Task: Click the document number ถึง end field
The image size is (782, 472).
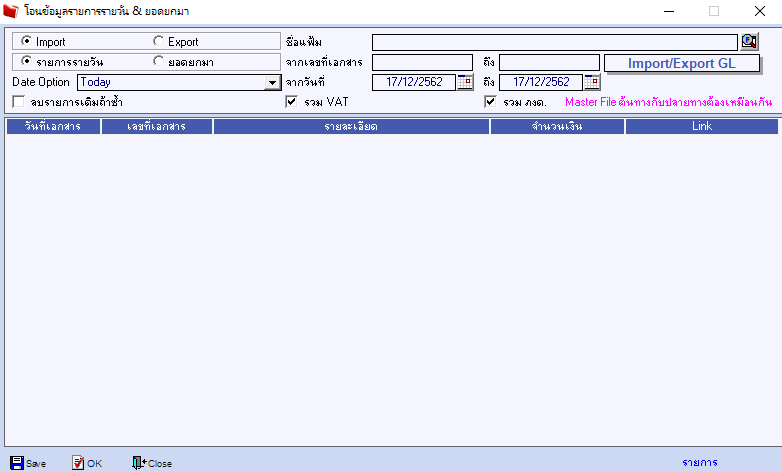Action: (x=549, y=62)
